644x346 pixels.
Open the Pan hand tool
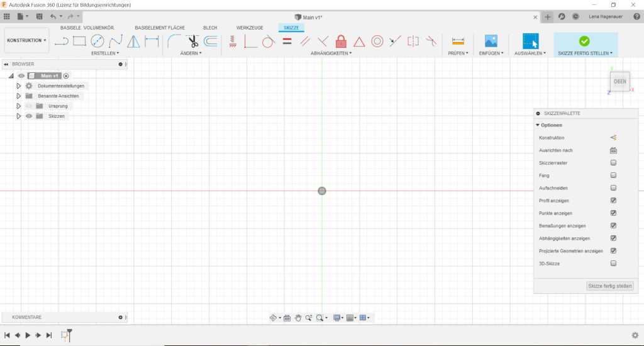[298, 318]
